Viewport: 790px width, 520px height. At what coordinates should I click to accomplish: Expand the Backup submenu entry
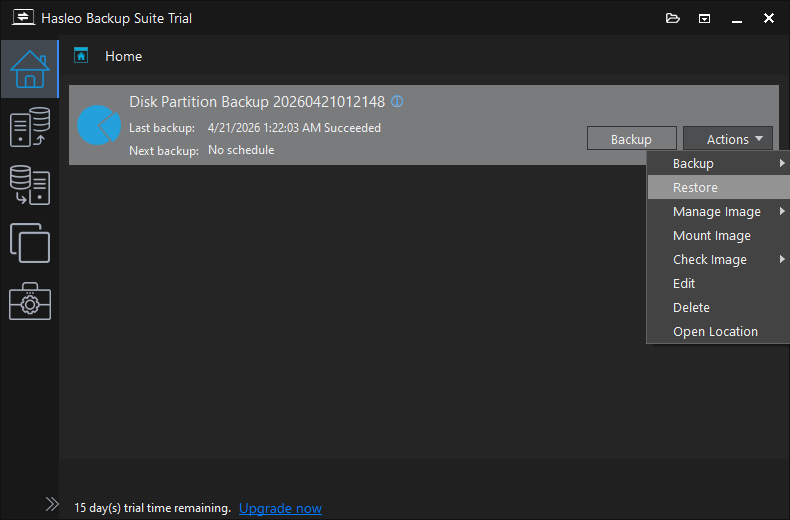[718, 163]
